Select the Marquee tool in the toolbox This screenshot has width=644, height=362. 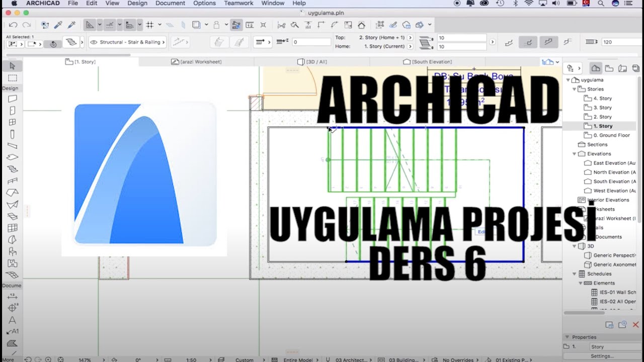pyautogui.click(x=13, y=78)
